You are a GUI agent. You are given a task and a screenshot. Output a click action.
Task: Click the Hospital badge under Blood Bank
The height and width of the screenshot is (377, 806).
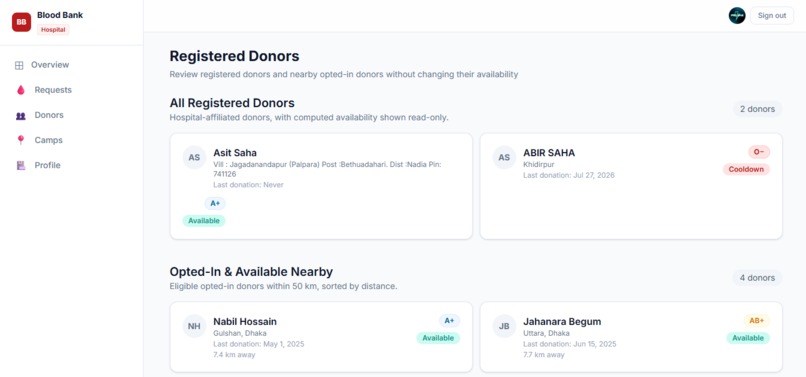53,30
